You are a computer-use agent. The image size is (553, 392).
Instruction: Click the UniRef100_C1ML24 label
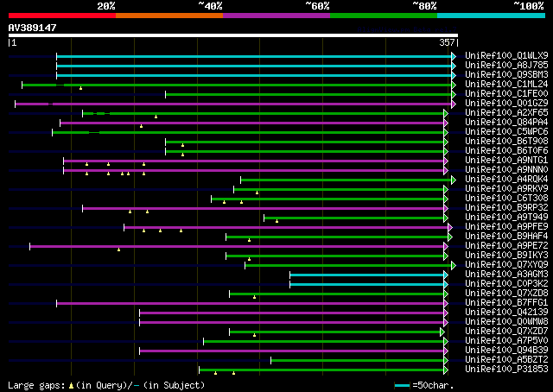coord(506,85)
